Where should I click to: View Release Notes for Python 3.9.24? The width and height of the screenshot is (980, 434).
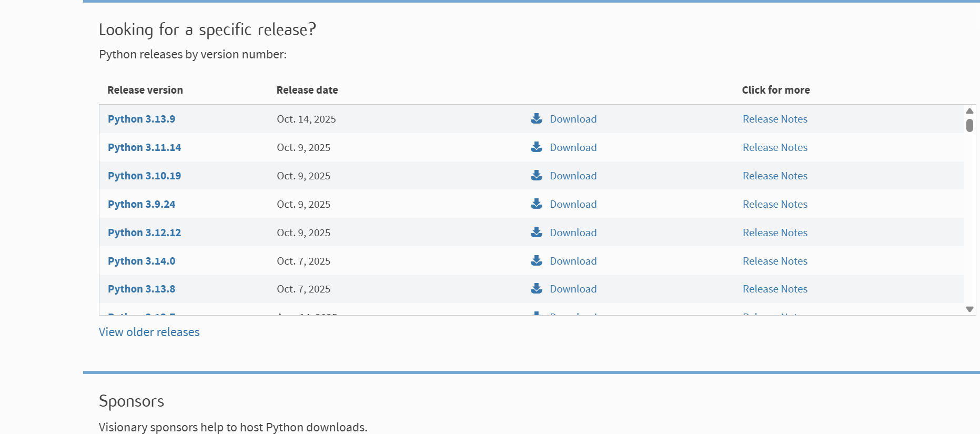pyautogui.click(x=775, y=204)
